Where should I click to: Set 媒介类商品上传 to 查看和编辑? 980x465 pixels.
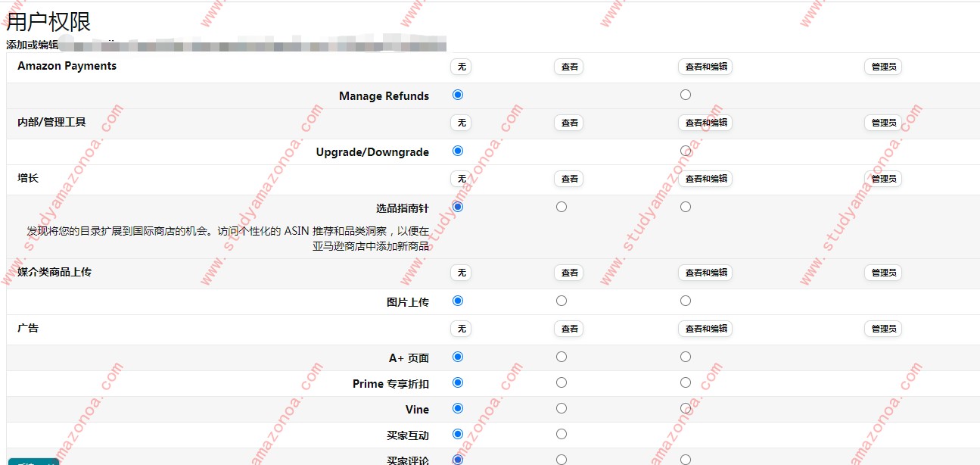pos(705,273)
